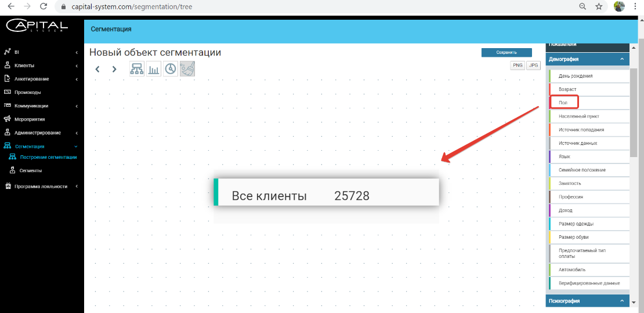Click the BI graph sidebar icon
Image resolution: width=644 pixels, height=313 pixels.
pos(7,52)
